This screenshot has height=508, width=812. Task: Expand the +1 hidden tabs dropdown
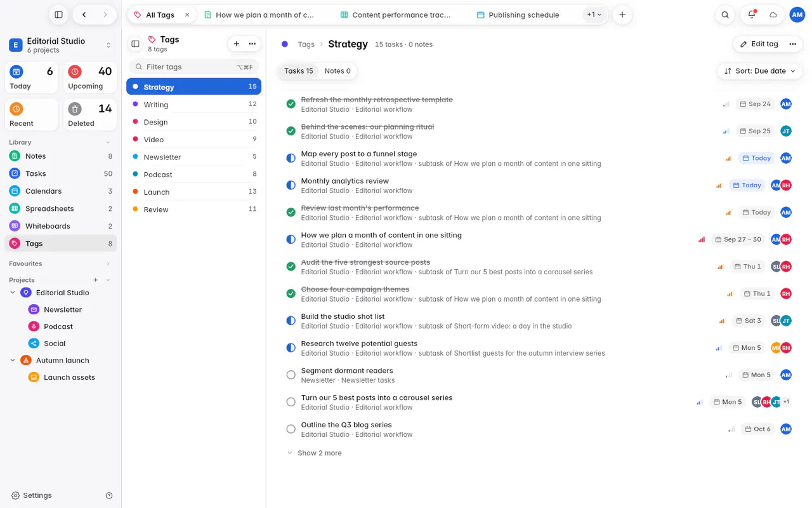(x=594, y=15)
